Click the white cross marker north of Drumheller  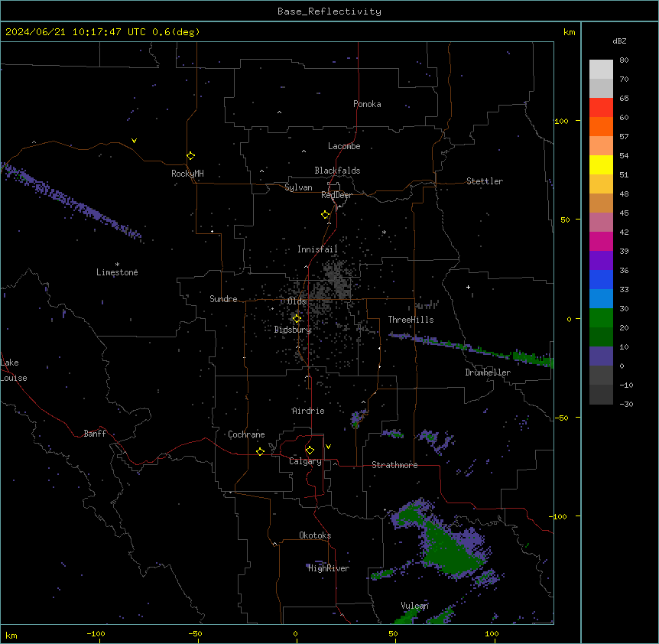tap(468, 287)
